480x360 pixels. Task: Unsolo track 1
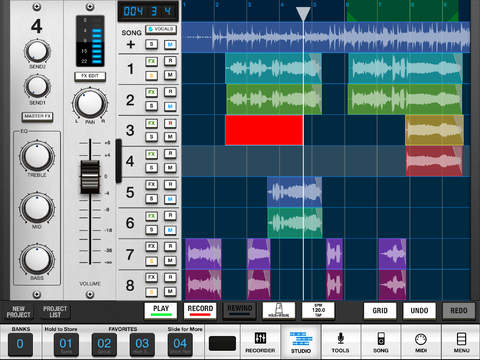pyautogui.click(x=151, y=75)
